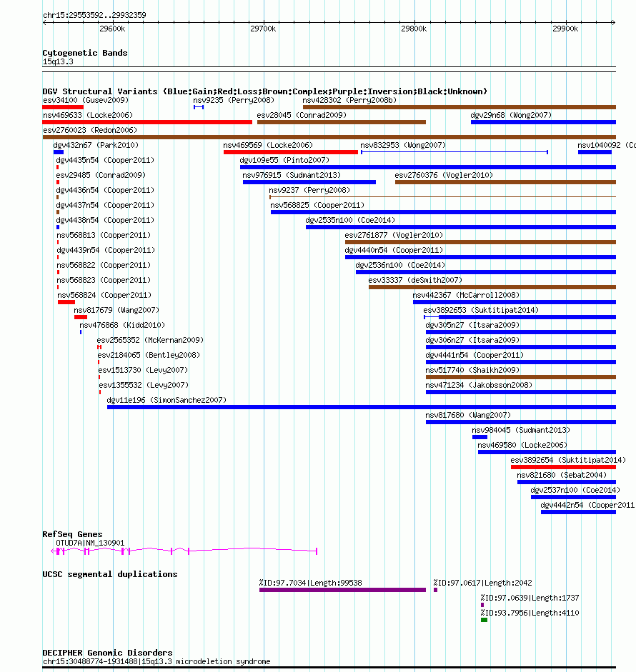Screen dimensions: 636x672
Task: Open nsv568822 (Cooper2011) variant
Action: tap(59, 272)
